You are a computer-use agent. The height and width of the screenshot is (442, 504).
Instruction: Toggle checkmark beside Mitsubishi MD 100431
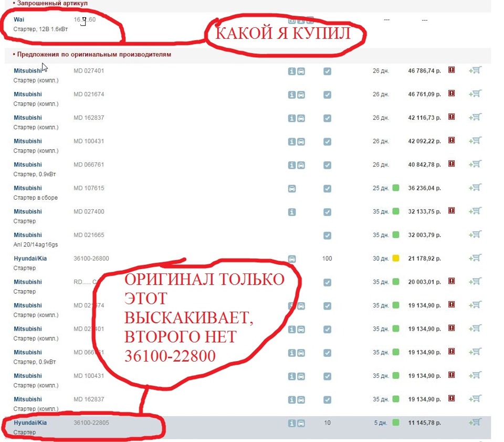(x=327, y=141)
